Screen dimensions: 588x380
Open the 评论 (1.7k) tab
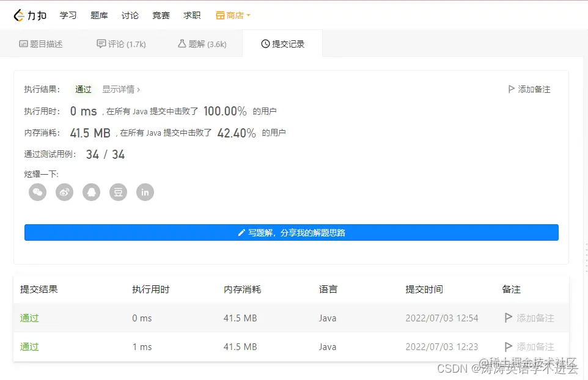click(x=120, y=43)
